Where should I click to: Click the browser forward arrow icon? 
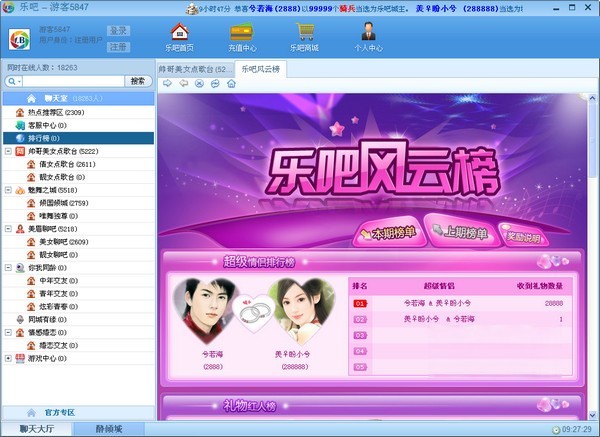point(167,83)
